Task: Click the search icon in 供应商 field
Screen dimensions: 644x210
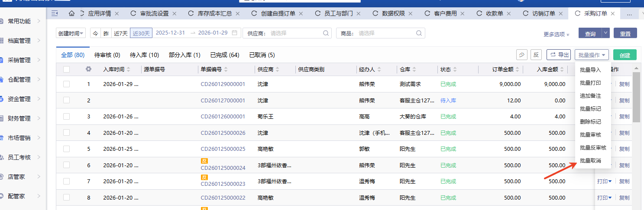Action: 326,33
